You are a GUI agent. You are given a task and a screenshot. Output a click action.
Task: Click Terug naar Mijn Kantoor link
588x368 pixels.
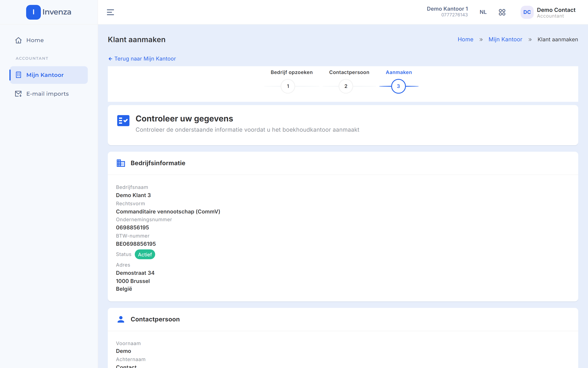142,59
